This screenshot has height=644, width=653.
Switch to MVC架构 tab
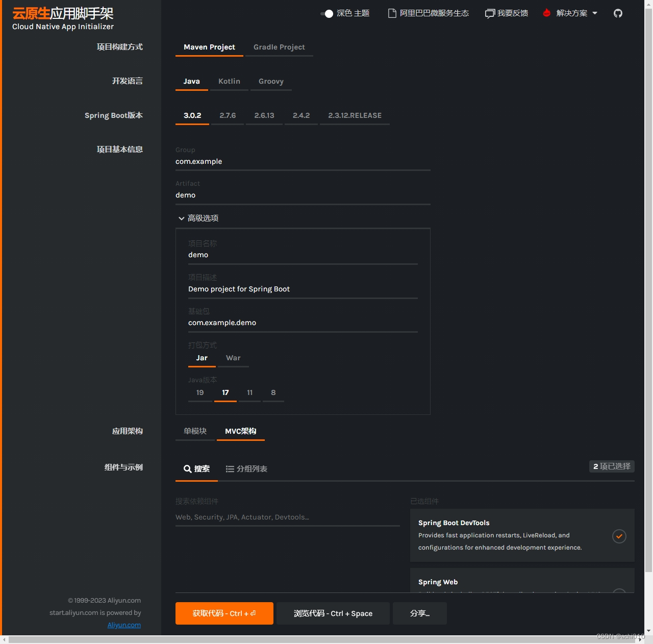pos(241,431)
